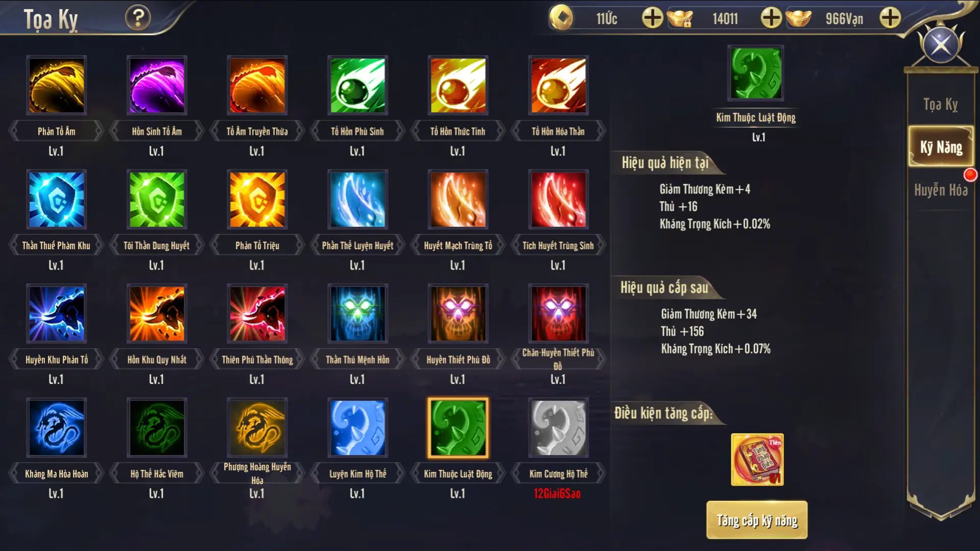Select the blue shield Thần Thuế Phàm Khu skill
The image size is (980, 551).
coord(56,200)
